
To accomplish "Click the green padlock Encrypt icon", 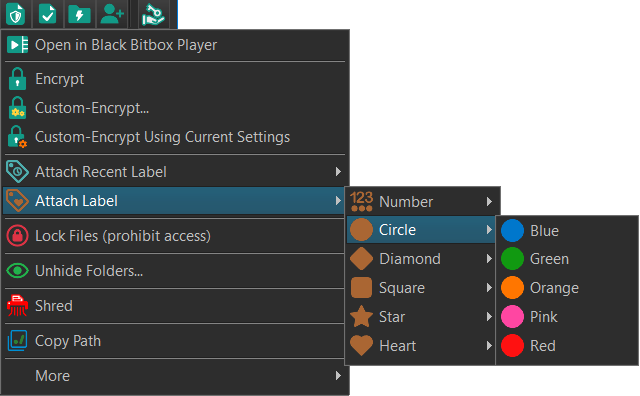I will 18,79.
